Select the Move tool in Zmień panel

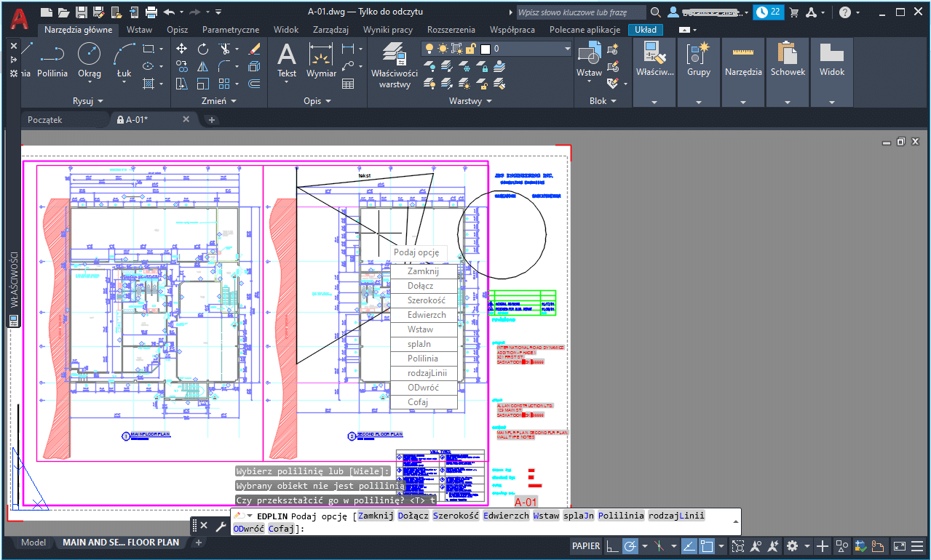pyautogui.click(x=182, y=49)
